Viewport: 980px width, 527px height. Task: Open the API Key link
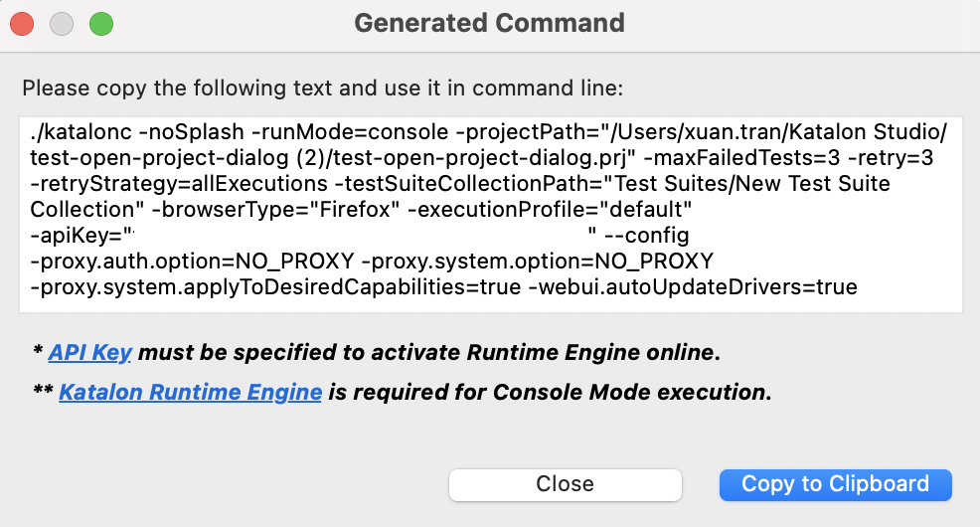pyautogui.click(x=90, y=352)
